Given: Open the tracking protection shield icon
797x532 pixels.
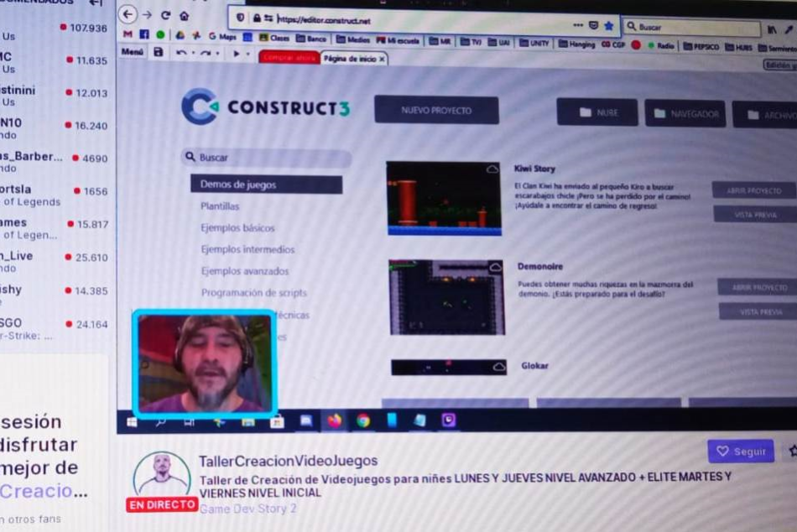Looking at the screenshot, I should point(241,15).
